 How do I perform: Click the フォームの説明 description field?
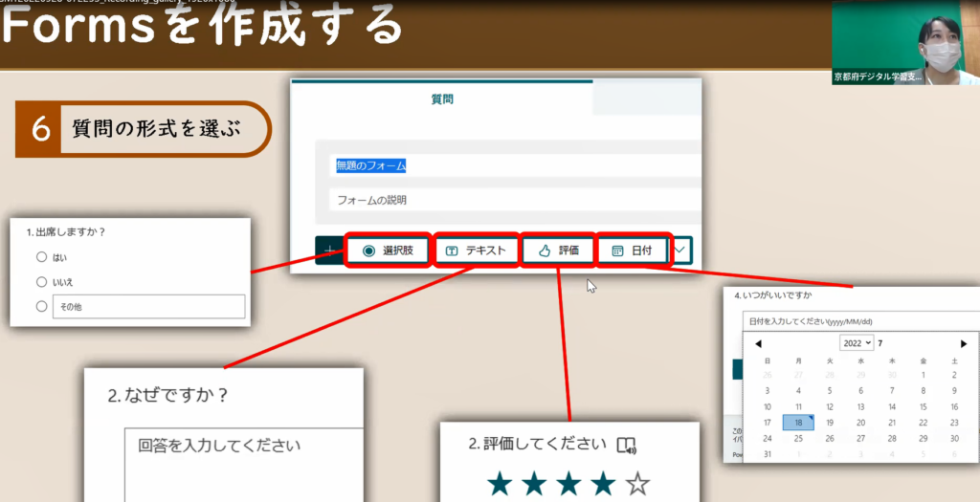coord(514,200)
